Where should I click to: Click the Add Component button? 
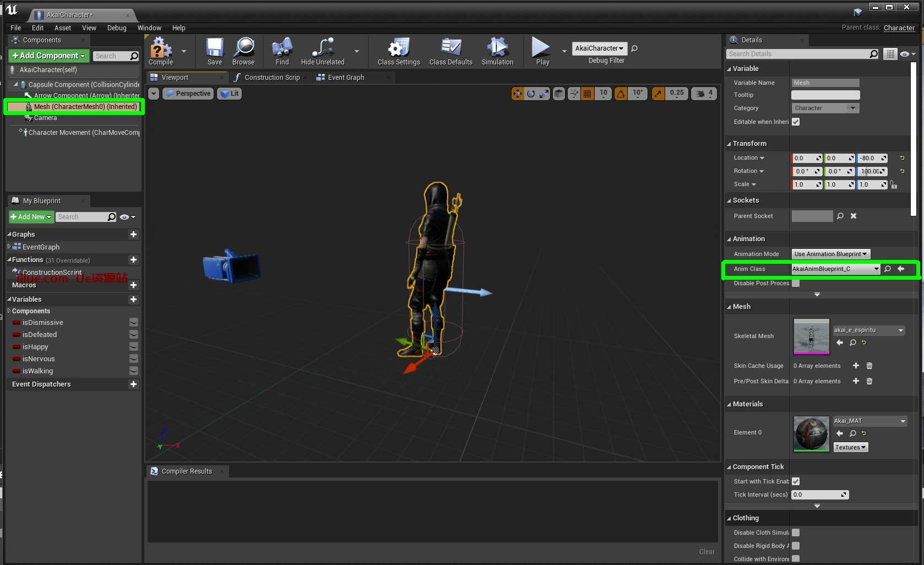coord(48,56)
